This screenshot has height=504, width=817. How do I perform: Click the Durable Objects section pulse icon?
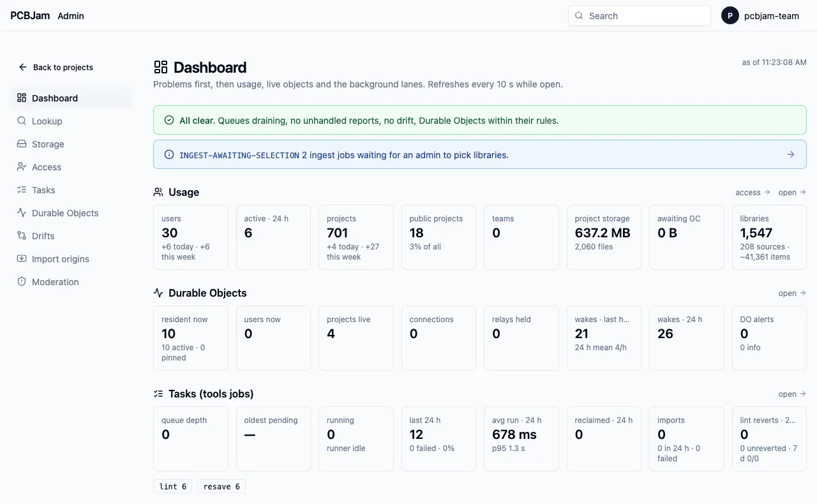pyautogui.click(x=158, y=293)
